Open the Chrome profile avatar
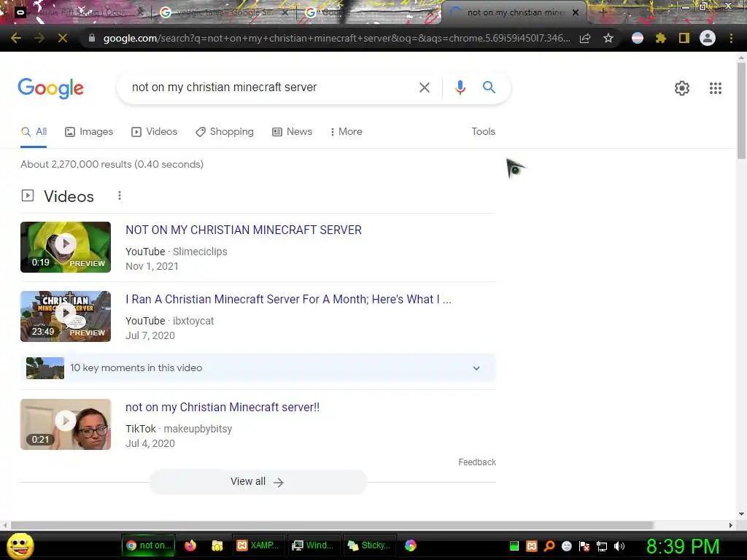 click(x=708, y=38)
